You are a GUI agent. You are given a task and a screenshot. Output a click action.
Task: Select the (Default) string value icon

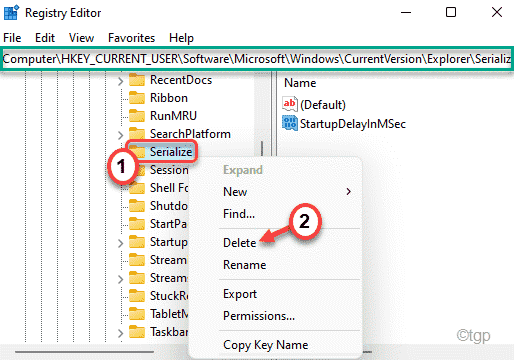289,104
